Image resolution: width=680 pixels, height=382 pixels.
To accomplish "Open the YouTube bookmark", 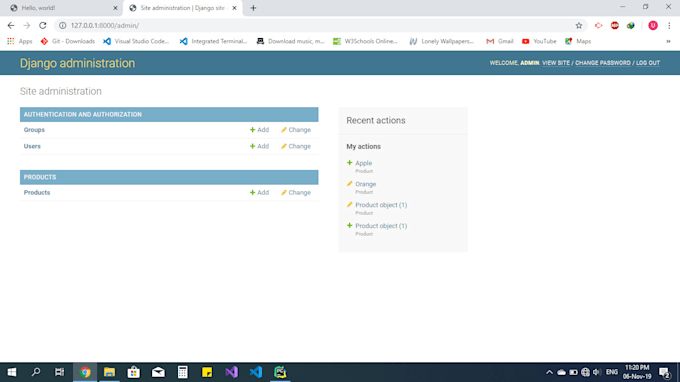I will tap(539, 41).
